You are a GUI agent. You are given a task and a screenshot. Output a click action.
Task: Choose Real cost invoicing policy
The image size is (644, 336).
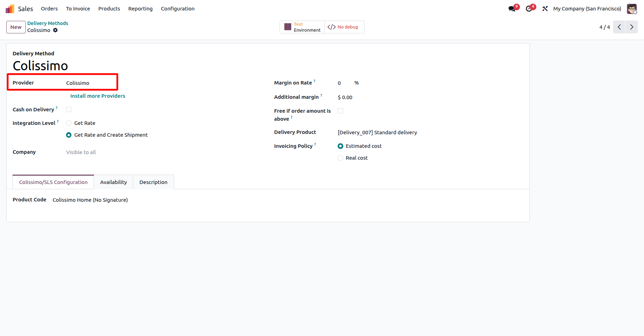point(340,158)
